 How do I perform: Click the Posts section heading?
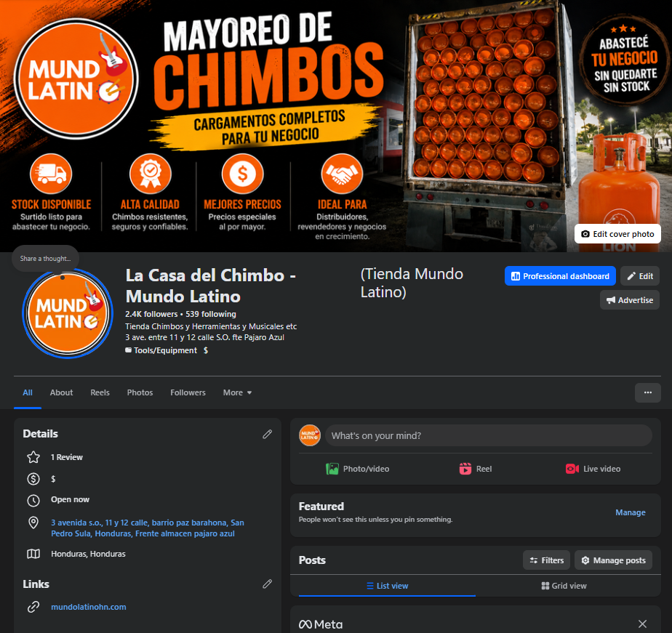312,560
